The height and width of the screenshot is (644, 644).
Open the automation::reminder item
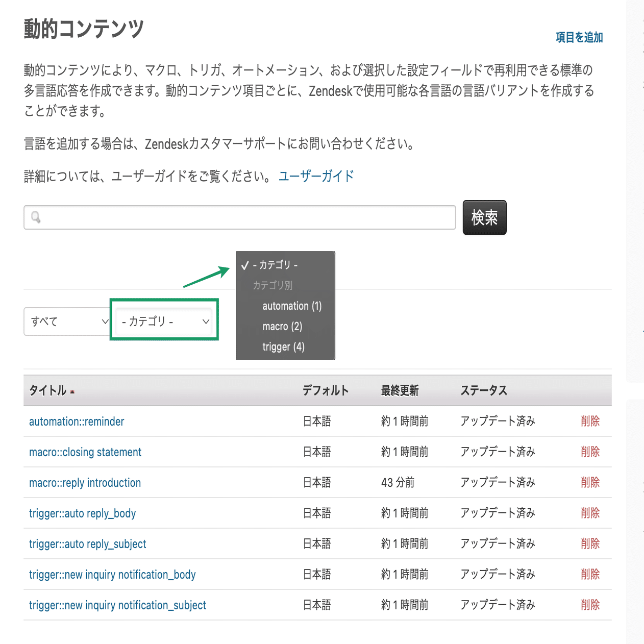pyautogui.click(x=76, y=421)
